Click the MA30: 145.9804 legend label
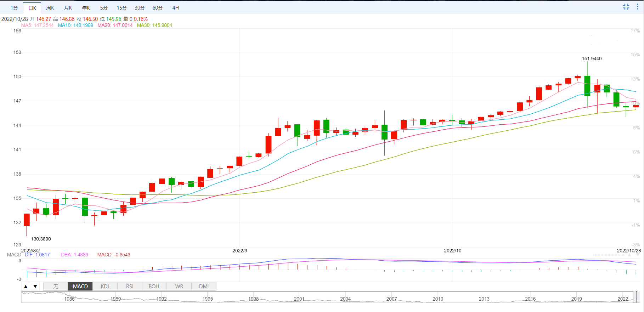 [154, 25]
